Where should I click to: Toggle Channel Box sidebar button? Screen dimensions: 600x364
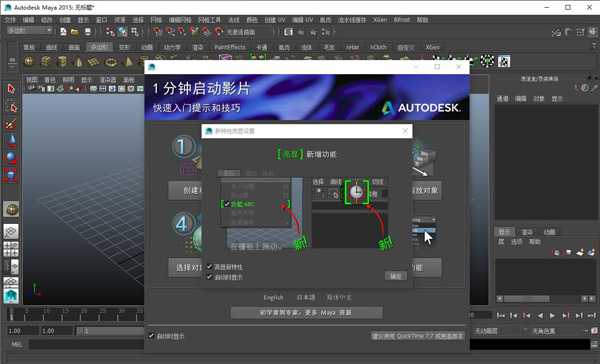pyautogui.click(x=593, y=32)
